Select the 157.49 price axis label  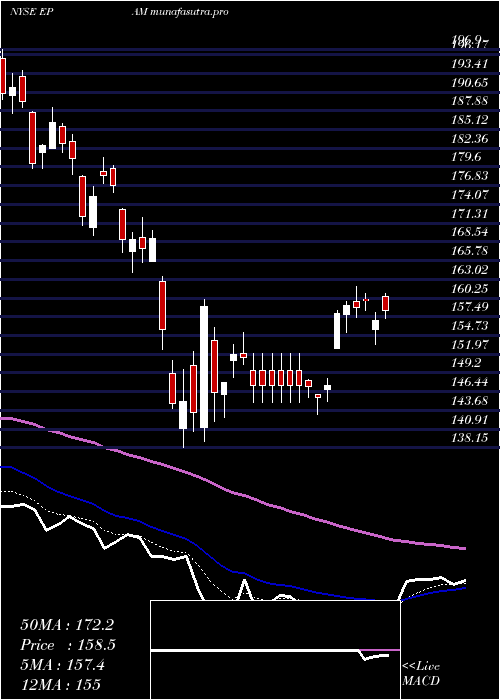coord(469,306)
